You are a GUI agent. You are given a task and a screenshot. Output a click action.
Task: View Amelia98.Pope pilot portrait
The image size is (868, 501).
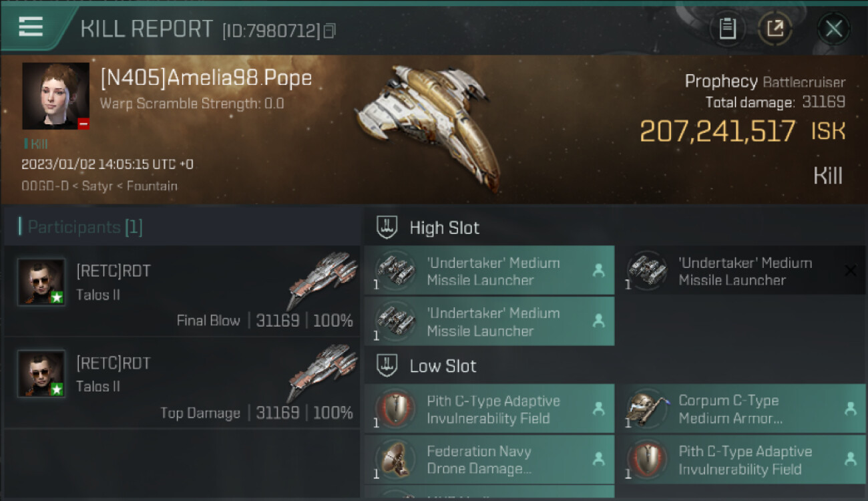pyautogui.click(x=55, y=96)
